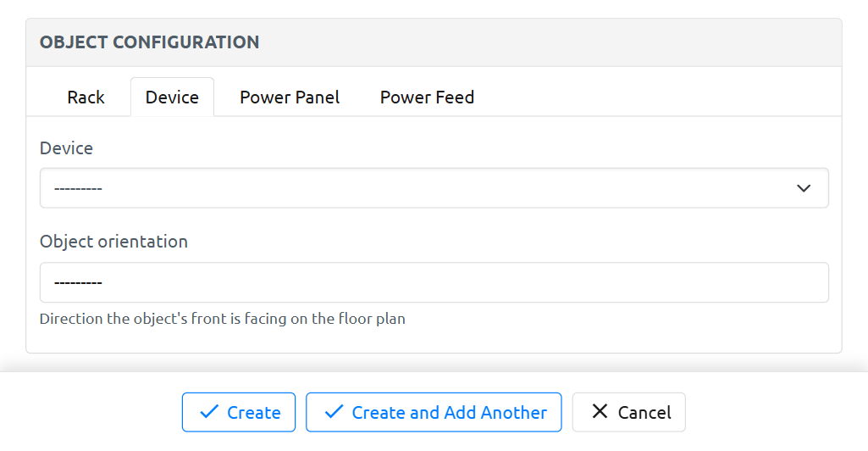Image resolution: width=868 pixels, height=451 pixels.
Task: Click the Object orientation label
Action: pyautogui.click(x=113, y=242)
